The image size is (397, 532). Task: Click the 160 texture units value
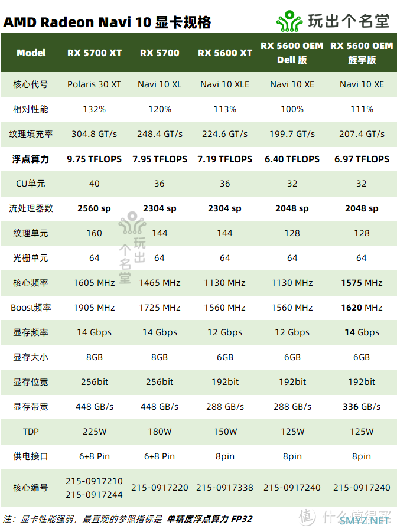(x=94, y=233)
